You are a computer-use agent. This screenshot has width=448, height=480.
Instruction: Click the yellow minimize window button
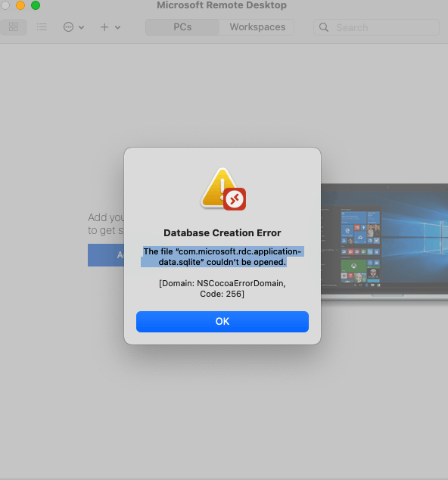tap(20, 5)
